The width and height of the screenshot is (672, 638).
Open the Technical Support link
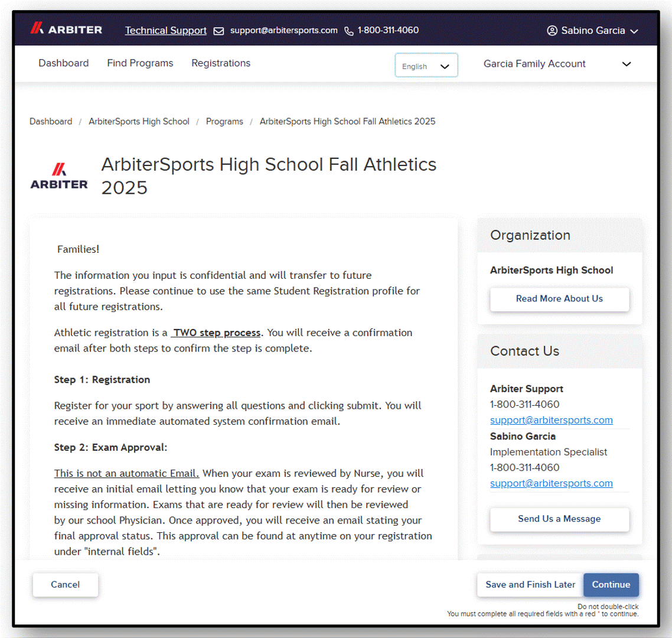click(166, 31)
